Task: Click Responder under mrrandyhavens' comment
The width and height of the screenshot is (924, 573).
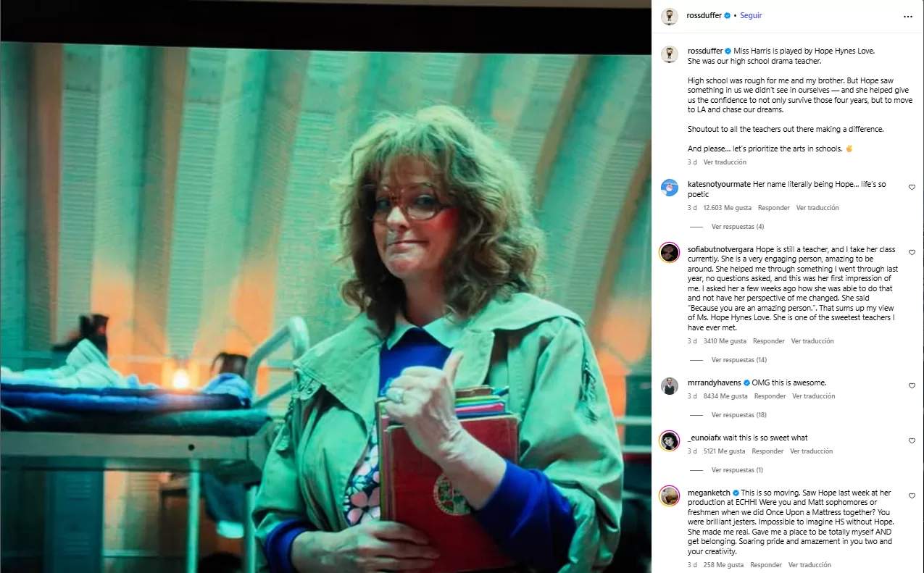Action: point(770,396)
